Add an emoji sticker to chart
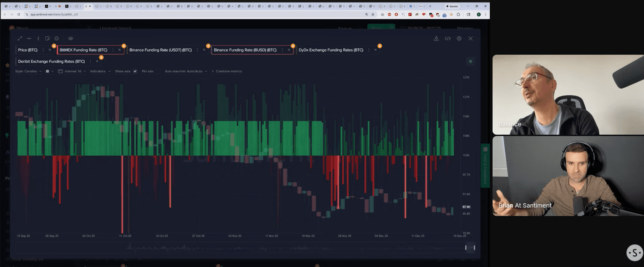This screenshot has width=644, height=267. (x=57, y=39)
